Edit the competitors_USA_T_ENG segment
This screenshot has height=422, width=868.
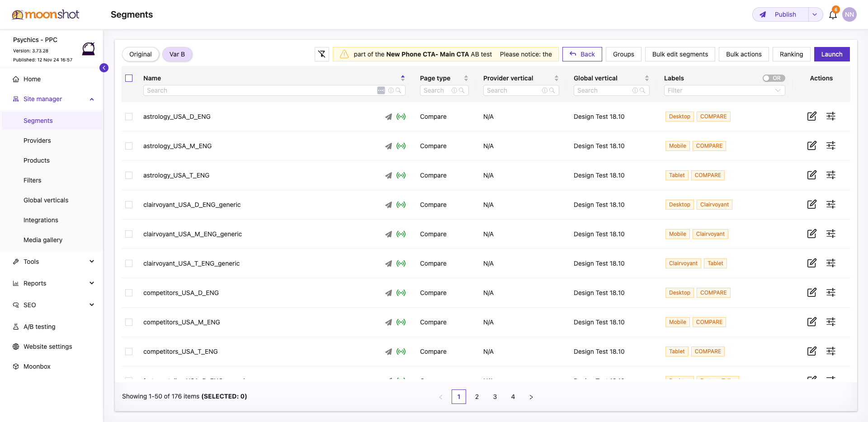point(812,351)
